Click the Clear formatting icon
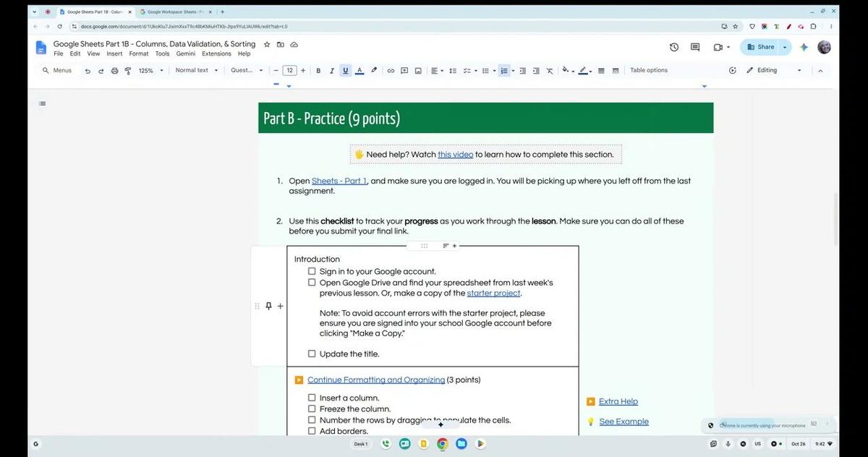 [x=550, y=71]
